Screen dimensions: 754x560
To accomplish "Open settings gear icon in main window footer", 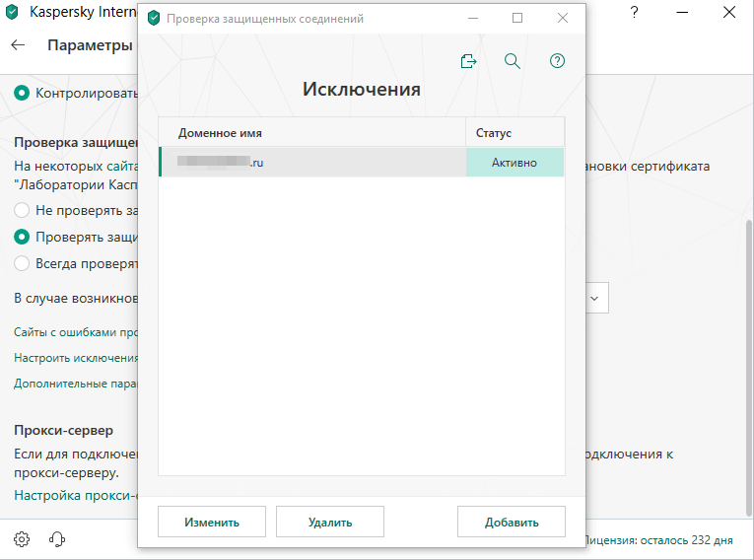I will click(22, 539).
